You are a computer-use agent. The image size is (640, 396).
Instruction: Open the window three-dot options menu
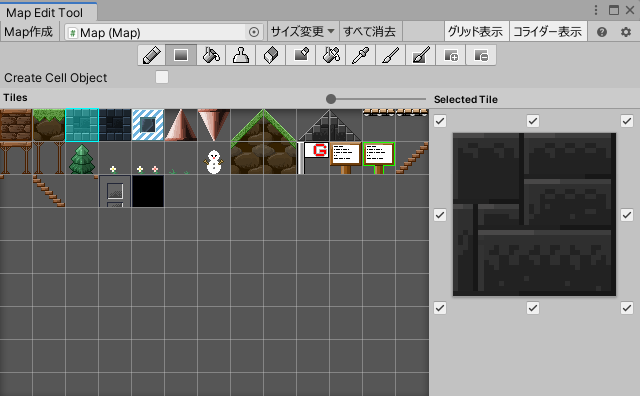tap(596, 10)
